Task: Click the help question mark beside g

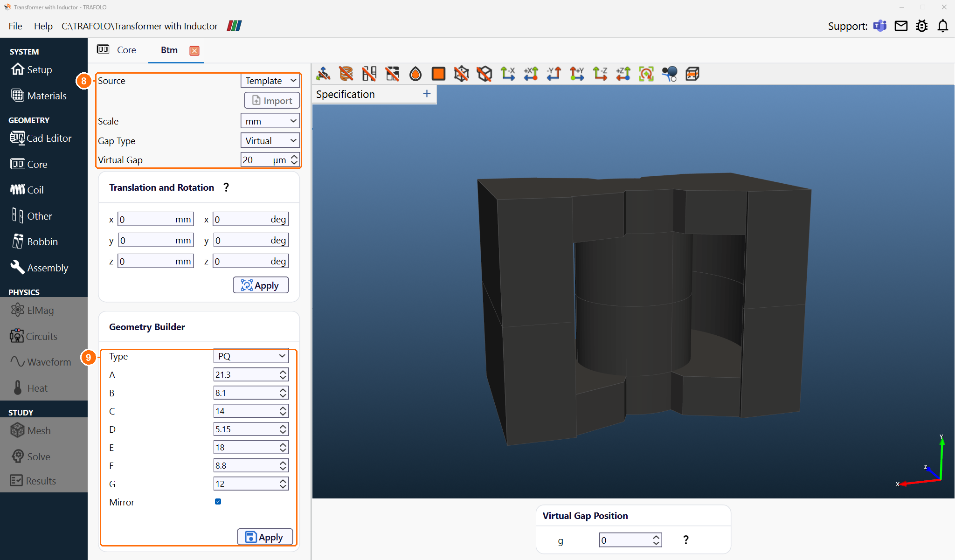Action: point(685,540)
